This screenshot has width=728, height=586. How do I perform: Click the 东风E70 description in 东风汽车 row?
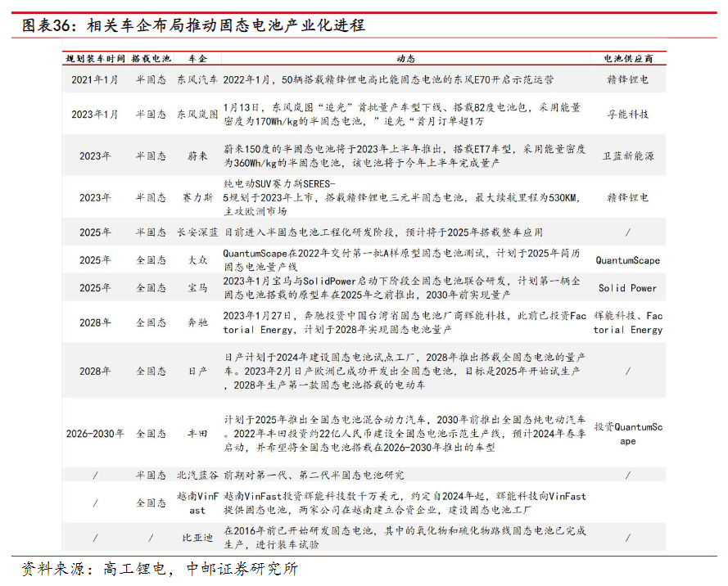pyautogui.click(x=388, y=80)
